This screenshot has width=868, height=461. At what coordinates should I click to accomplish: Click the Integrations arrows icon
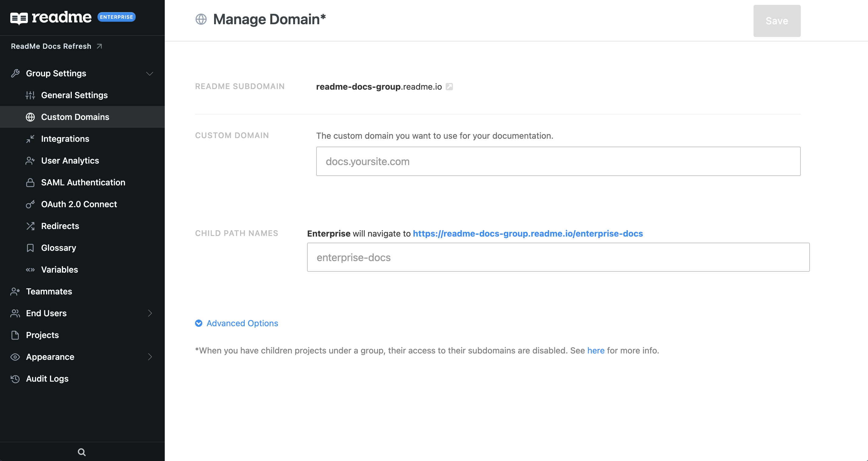pyautogui.click(x=30, y=139)
